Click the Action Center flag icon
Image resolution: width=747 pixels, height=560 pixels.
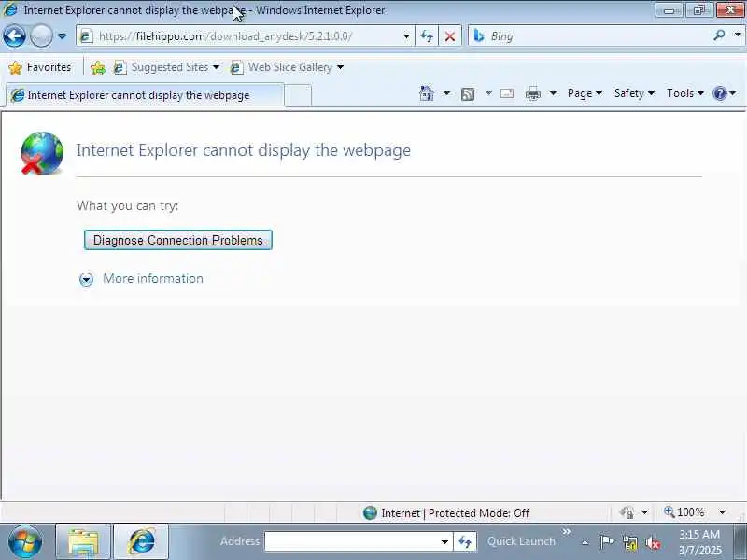[x=607, y=542]
